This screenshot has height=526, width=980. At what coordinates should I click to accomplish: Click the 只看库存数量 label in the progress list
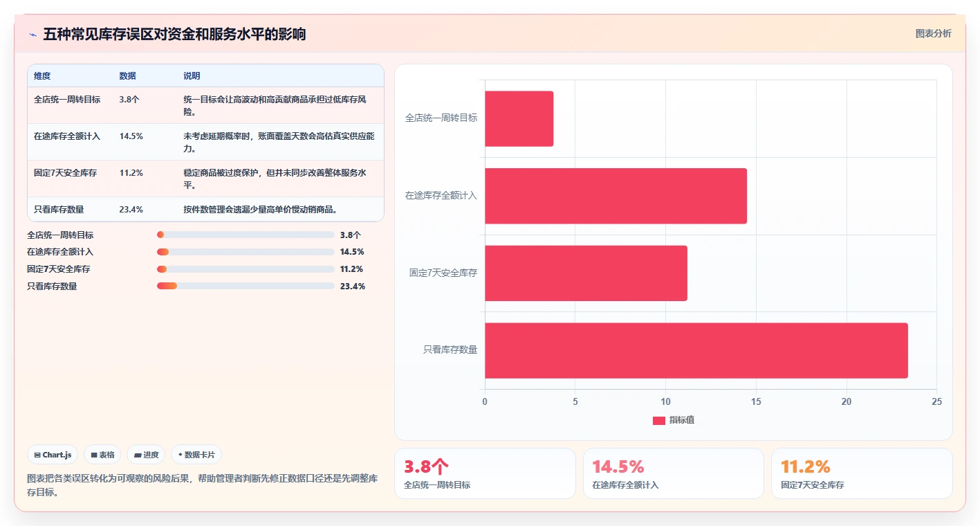tap(52, 286)
